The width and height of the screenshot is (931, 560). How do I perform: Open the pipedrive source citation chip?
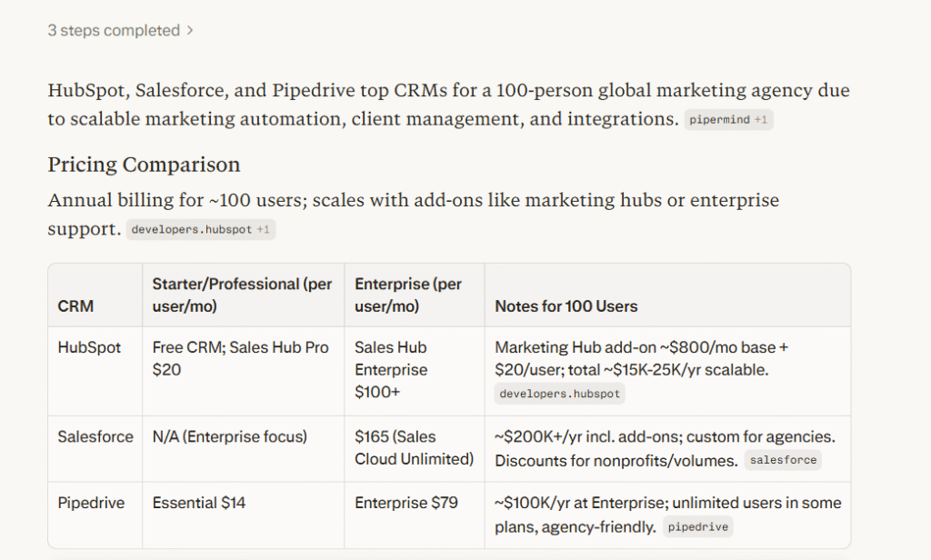coord(697,526)
